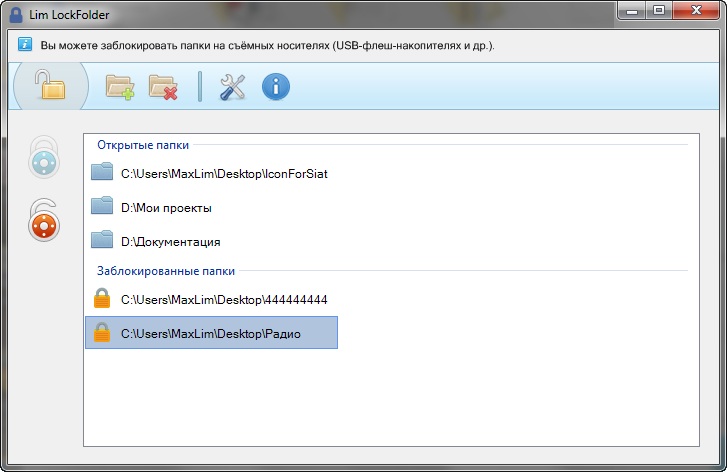The width and height of the screenshot is (728, 472).
Task: Click the Lim LockFolder title bar icon
Action: [16, 15]
